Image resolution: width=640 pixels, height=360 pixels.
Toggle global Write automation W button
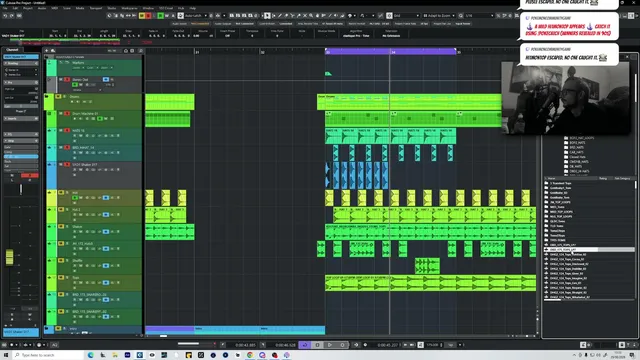pyautogui.click(x=167, y=16)
